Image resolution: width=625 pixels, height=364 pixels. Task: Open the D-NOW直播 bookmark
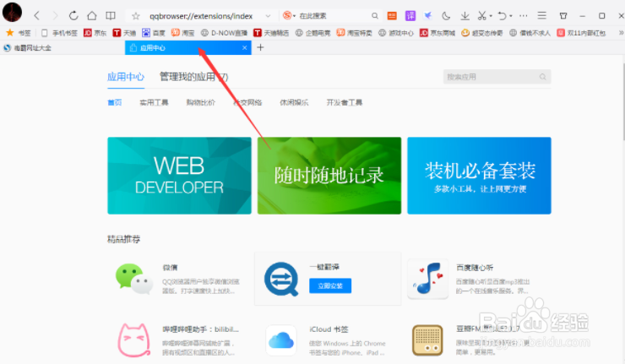coord(224,33)
